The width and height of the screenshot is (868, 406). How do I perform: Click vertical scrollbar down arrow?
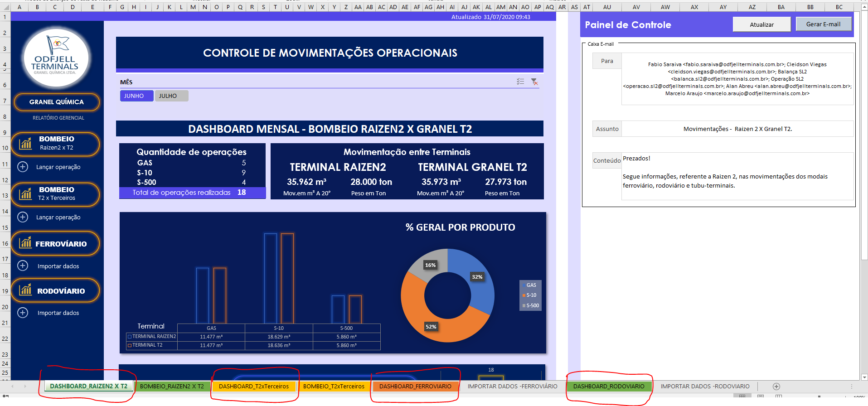pyautogui.click(x=864, y=377)
